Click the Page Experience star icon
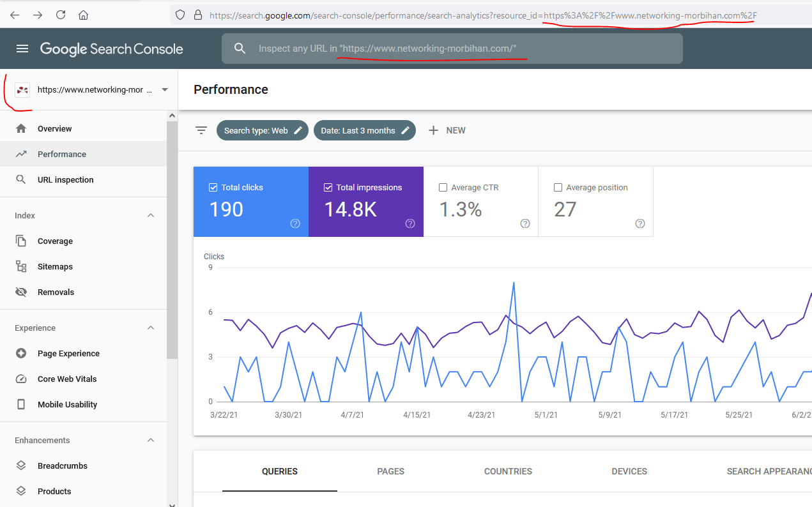This screenshot has width=812, height=507. click(x=21, y=353)
